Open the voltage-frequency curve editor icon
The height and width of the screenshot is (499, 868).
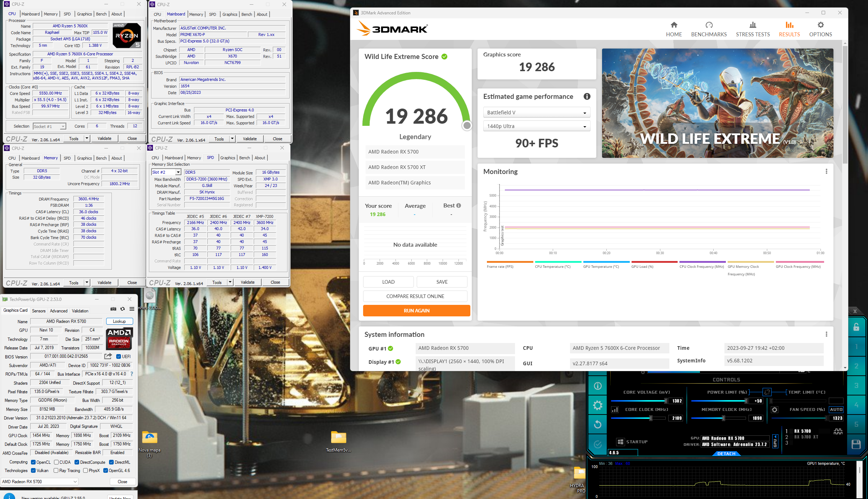(x=615, y=409)
